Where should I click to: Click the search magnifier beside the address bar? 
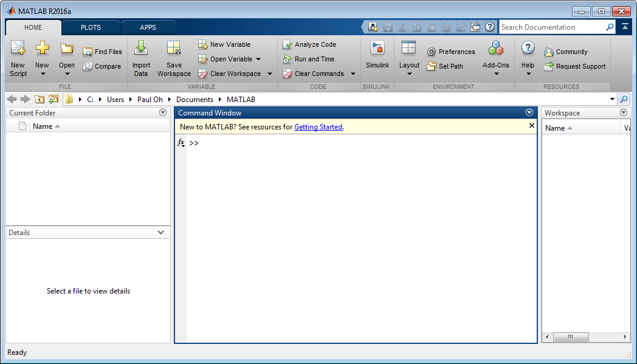click(624, 99)
